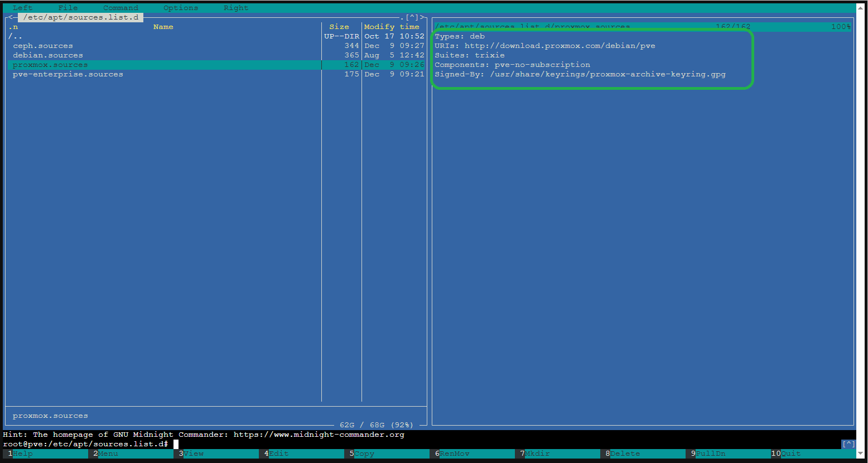Select the ceph.sources file
The height and width of the screenshot is (463, 868).
coord(43,46)
